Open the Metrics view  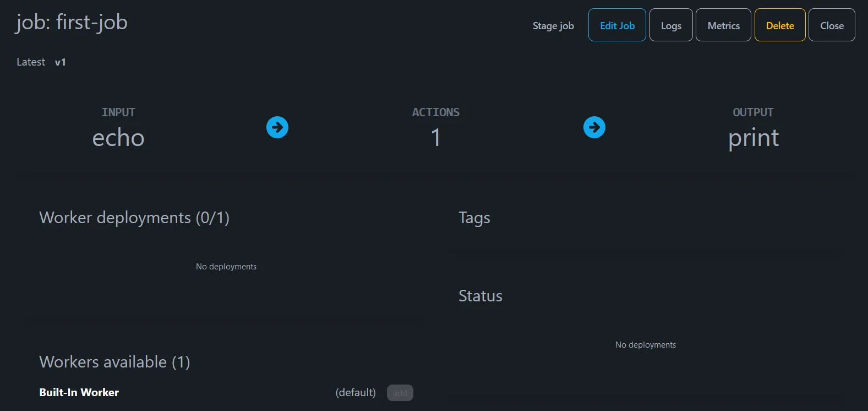[x=723, y=25]
